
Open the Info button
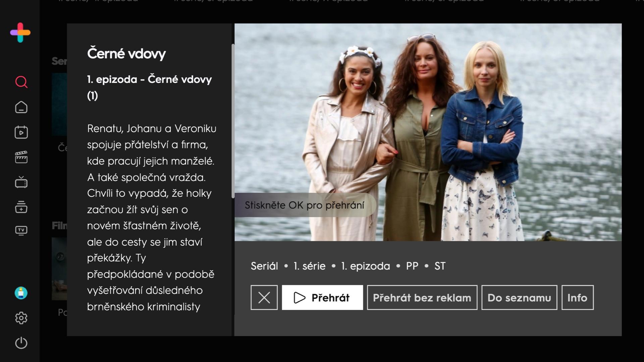pos(577,298)
